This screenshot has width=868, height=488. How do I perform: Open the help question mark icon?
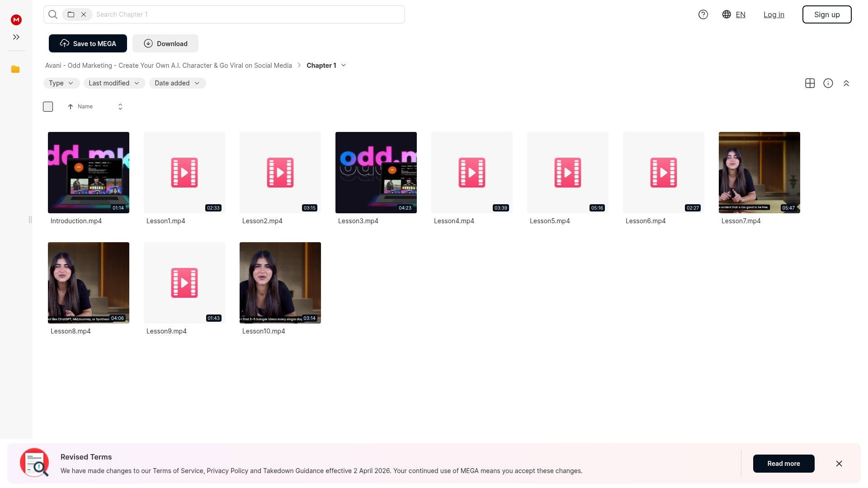point(703,14)
